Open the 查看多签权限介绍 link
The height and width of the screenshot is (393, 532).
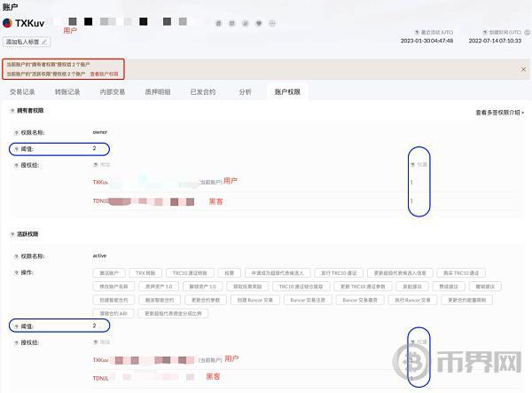[x=499, y=113]
